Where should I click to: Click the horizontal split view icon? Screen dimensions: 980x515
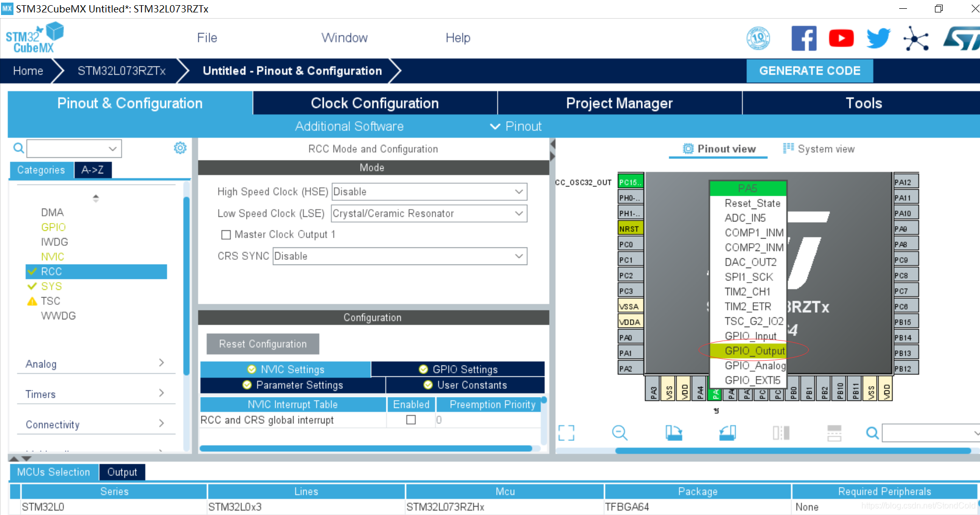(834, 433)
